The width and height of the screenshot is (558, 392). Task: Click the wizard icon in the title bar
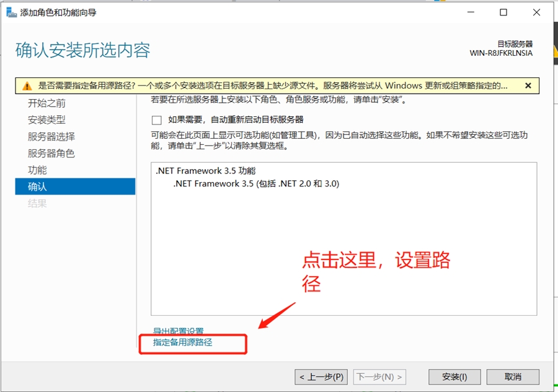coord(11,12)
